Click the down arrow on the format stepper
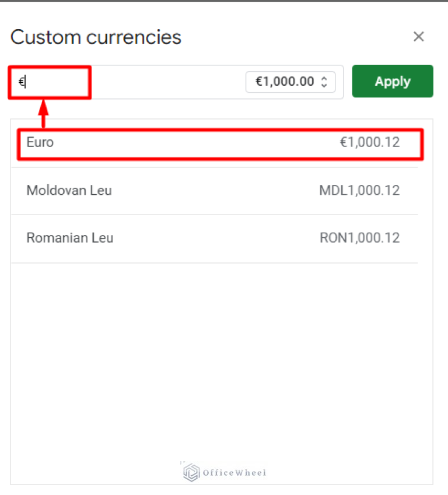The width and height of the screenshot is (448, 495). pyautogui.click(x=324, y=85)
